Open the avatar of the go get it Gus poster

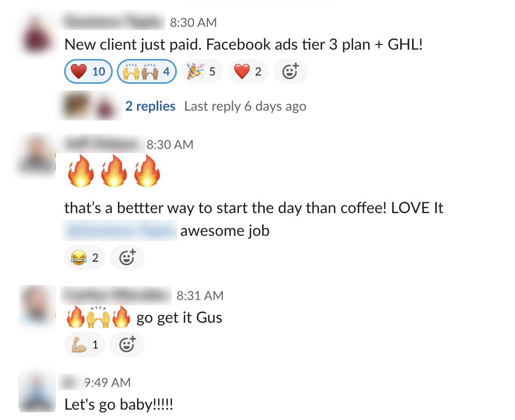coord(36,305)
